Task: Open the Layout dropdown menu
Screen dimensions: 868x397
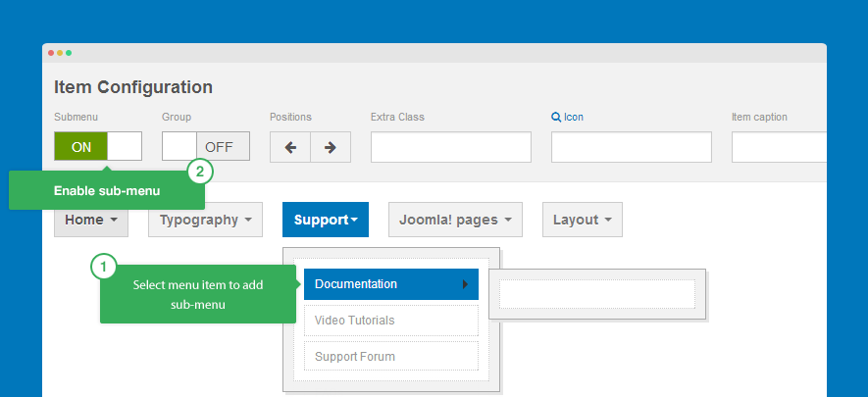Action: point(582,220)
